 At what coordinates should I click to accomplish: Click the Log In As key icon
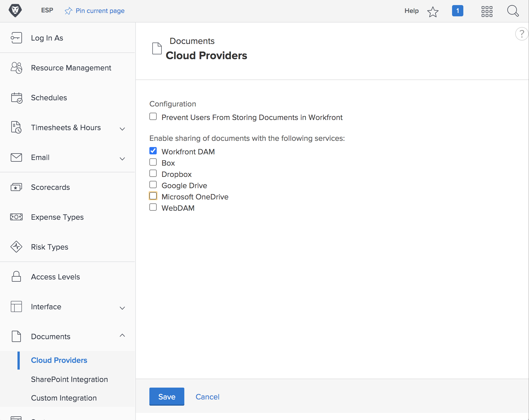(x=16, y=38)
